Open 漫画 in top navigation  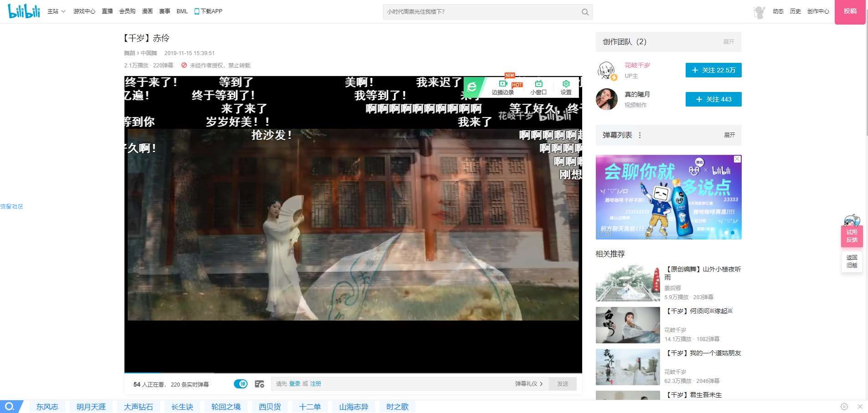[x=147, y=11]
